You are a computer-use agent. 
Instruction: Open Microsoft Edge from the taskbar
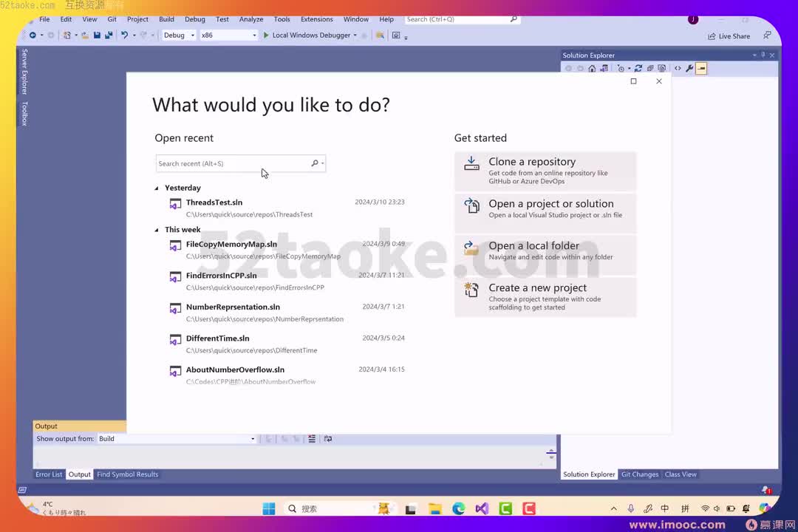[459, 508]
